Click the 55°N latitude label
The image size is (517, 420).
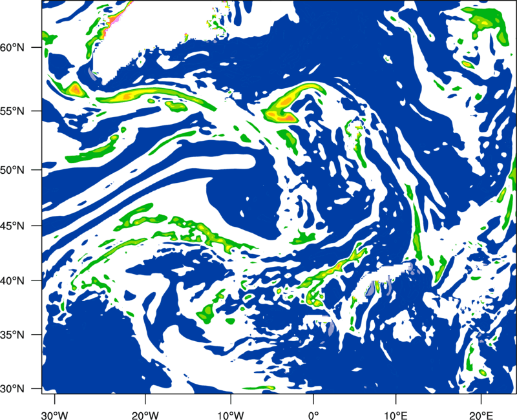pyautogui.click(x=12, y=111)
